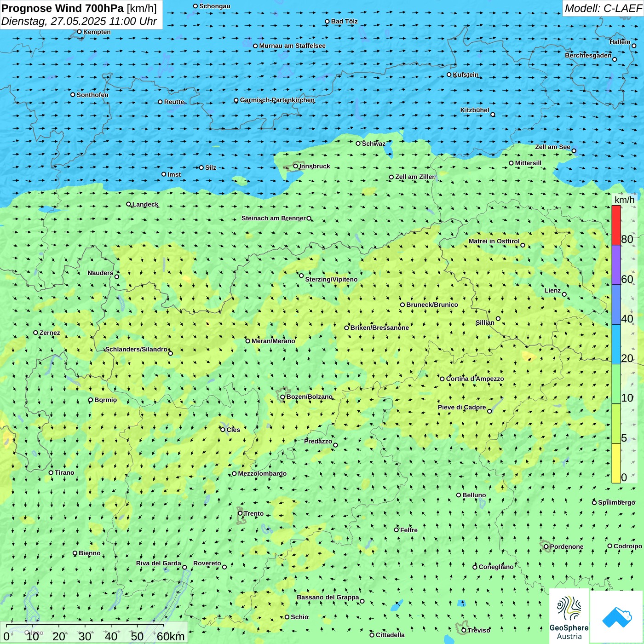Click the Zernez city marker
The height and width of the screenshot is (644, 644).
click(36, 333)
